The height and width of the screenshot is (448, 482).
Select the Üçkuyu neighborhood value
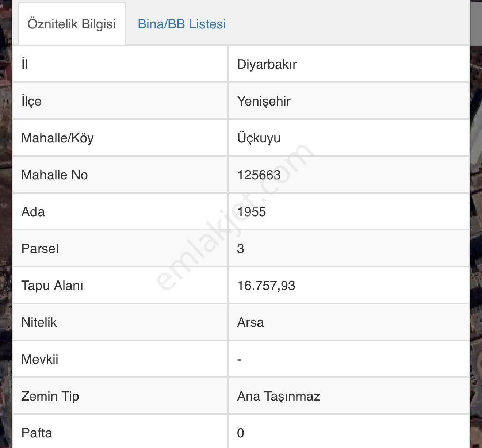pos(259,138)
